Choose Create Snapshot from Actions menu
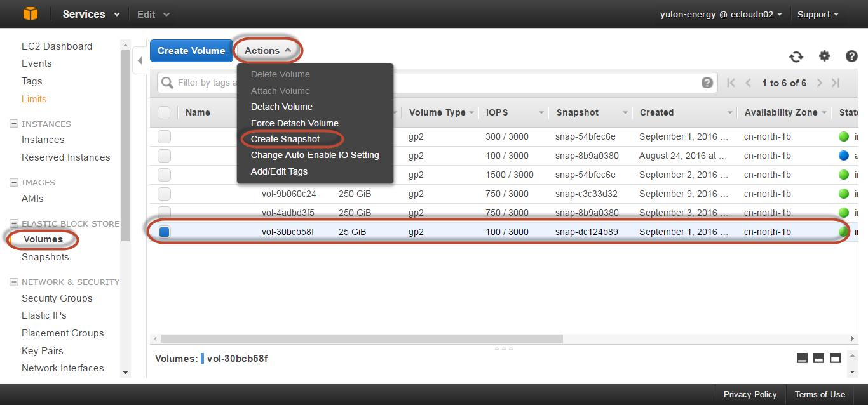 coord(285,139)
